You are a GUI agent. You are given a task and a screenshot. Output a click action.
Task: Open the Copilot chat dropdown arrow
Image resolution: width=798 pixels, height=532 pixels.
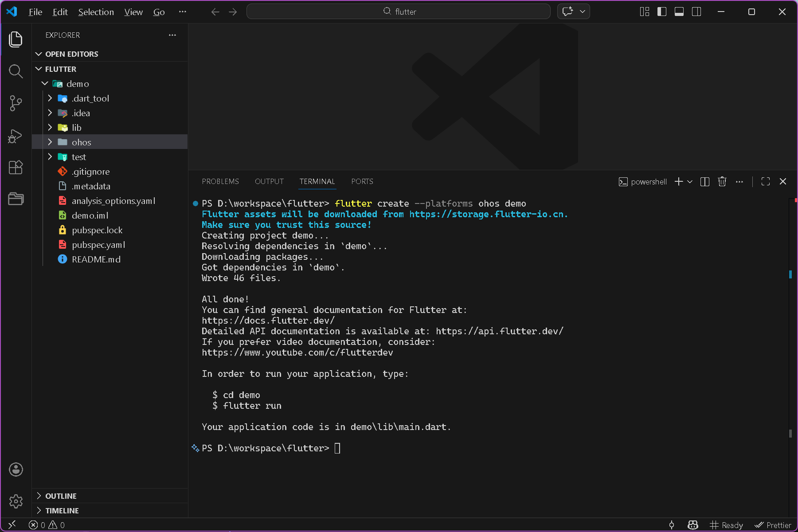583,12
